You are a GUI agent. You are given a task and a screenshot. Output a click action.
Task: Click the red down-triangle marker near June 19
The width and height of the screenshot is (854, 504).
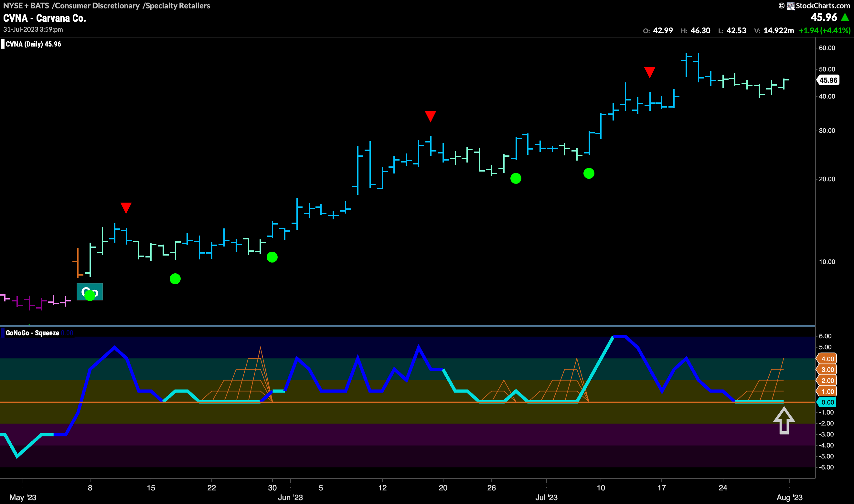pos(431,116)
